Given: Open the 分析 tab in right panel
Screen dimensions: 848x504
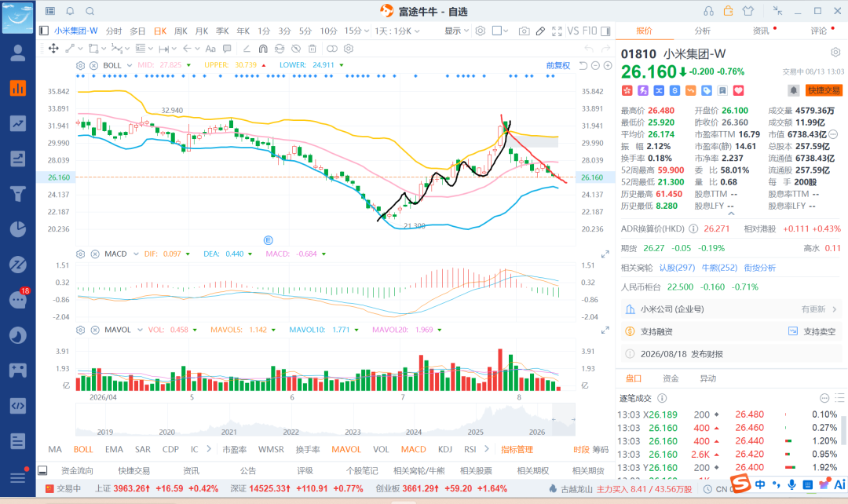Looking at the screenshot, I should pyautogui.click(x=703, y=31).
